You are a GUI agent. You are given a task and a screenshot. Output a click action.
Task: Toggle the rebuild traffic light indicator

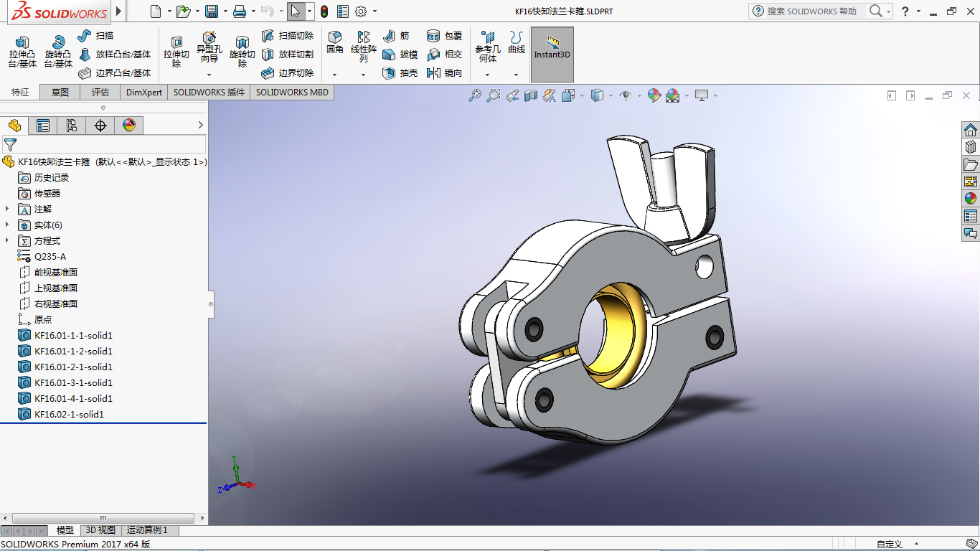(324, 11)
